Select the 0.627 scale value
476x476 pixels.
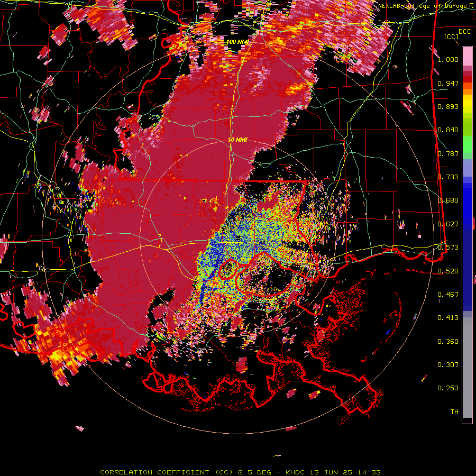click(x=448, y=224)
